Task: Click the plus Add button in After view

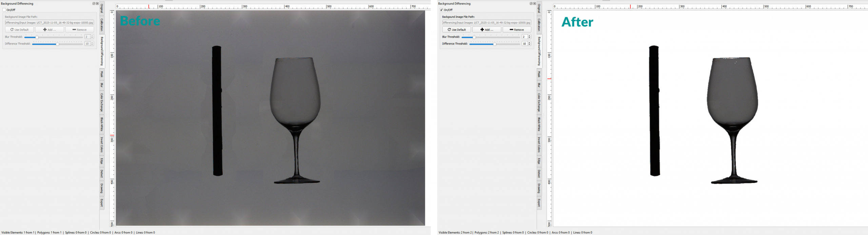Action: [487, 30]
